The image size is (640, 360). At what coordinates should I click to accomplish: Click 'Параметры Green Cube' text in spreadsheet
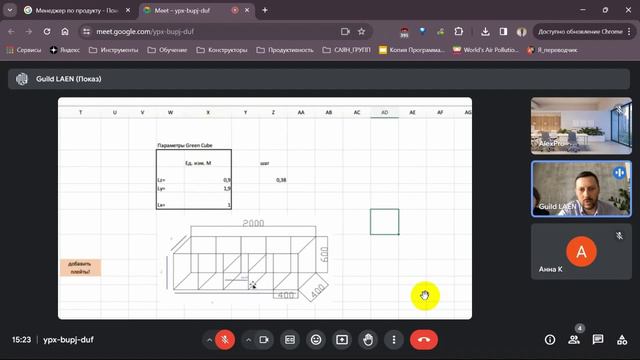coord(185,145)
